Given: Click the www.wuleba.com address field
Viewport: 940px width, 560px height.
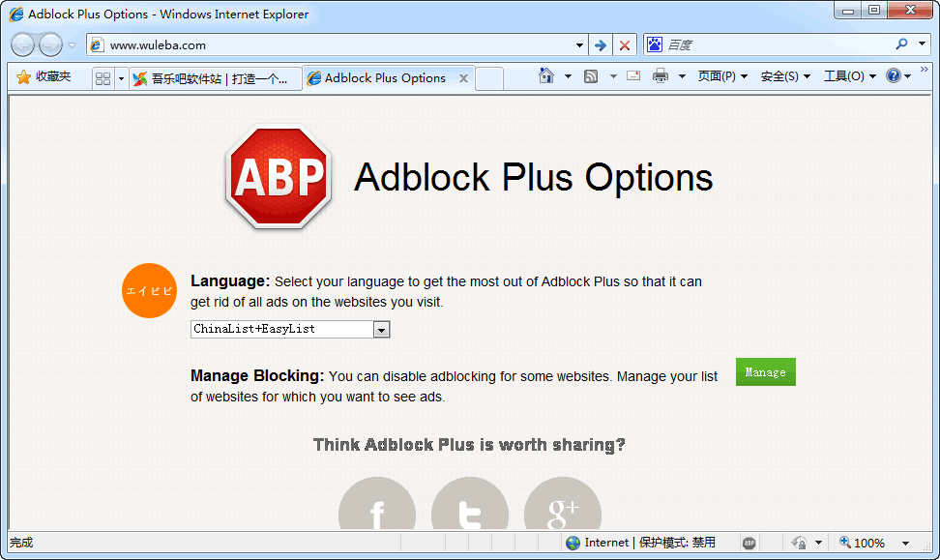Looking at the screenshot, I should 330,44.
